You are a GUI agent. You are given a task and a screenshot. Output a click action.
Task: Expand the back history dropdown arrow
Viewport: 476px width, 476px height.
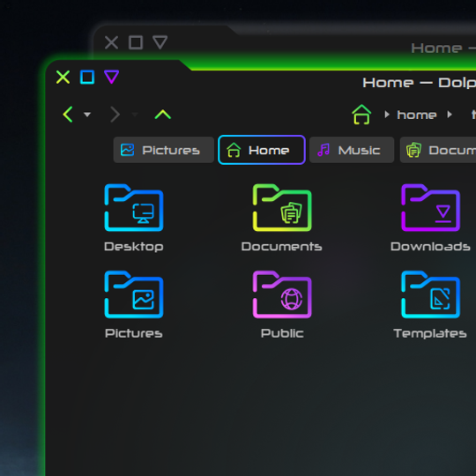pos(87,115)
